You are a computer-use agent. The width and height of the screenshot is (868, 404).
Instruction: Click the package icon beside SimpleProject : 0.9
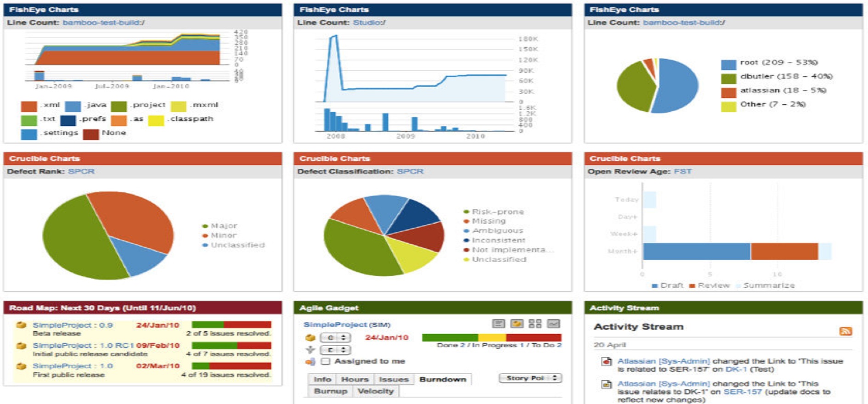pyautogui.click(x=21, y=325)
